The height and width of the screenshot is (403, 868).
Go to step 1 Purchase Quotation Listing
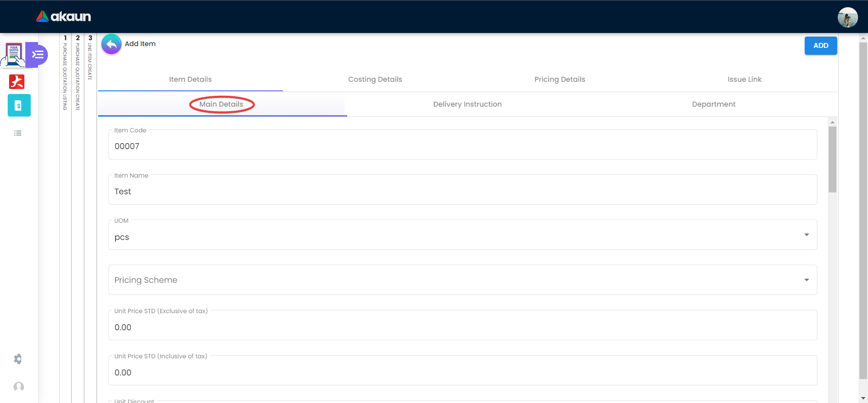click(65, 72)
